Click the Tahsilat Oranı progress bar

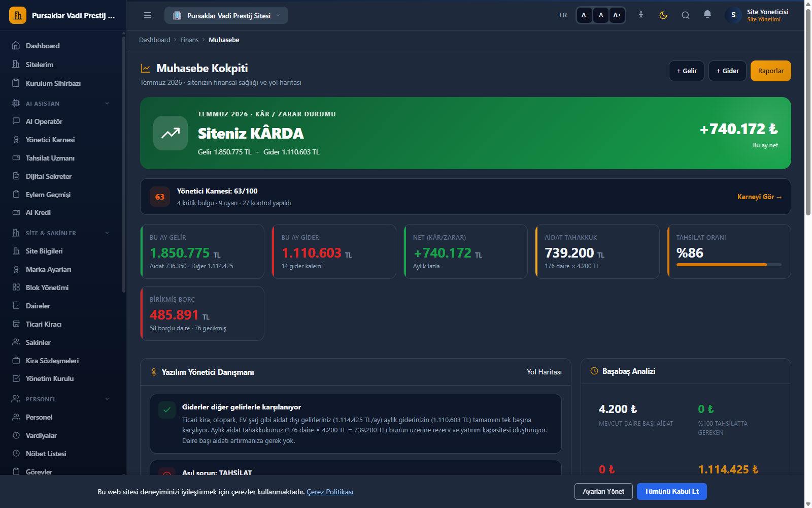tap(729, 265)
